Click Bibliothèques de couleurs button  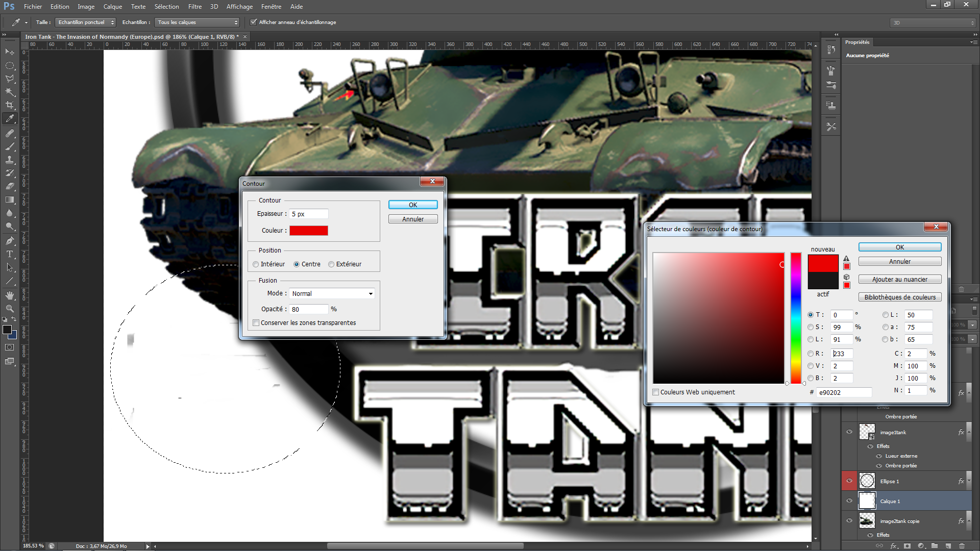coord(900,297)
